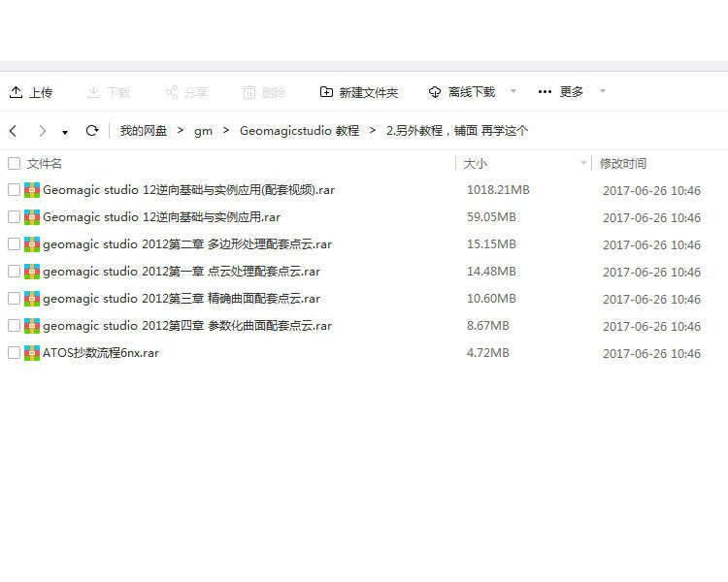Viewport: 728px width, 582px height.
Task: Click the 14.48MB size value
Action: (491, 271)
